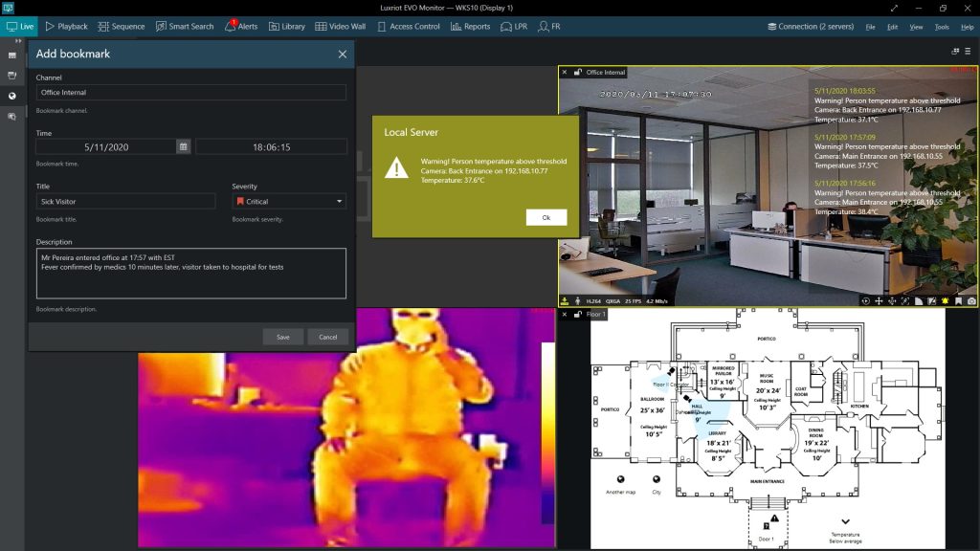Click the globe maps icon in left sidebar
The image size is (980, 551).
tap(11, 96)
